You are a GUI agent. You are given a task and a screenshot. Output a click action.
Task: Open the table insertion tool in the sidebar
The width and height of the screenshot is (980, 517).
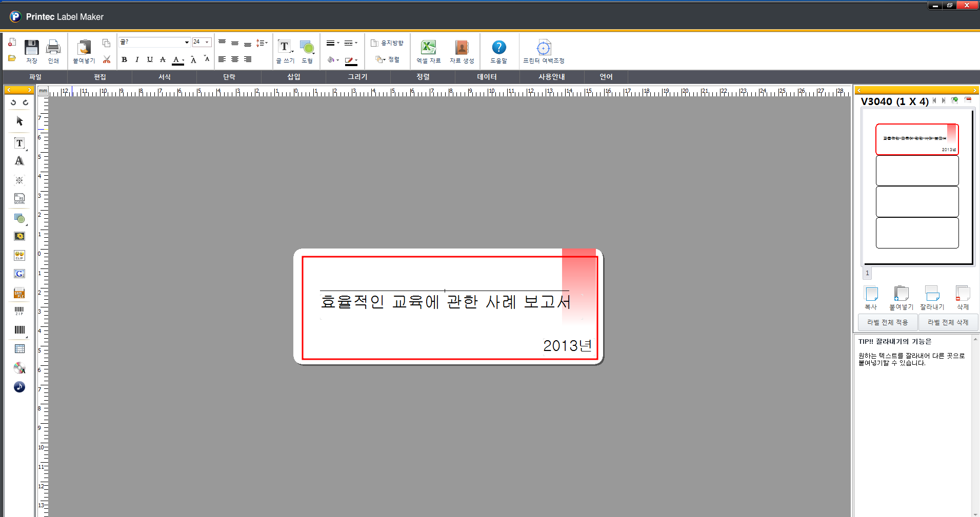click(19, 348)
